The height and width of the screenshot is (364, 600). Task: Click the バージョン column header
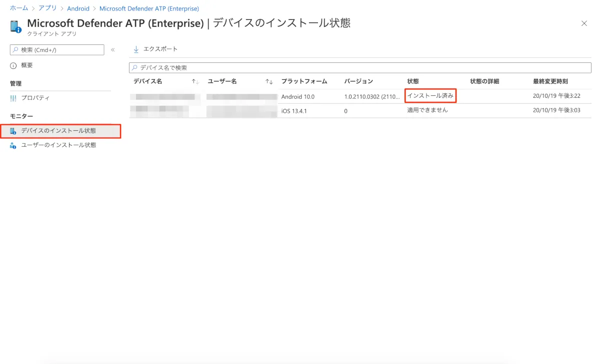358,81
